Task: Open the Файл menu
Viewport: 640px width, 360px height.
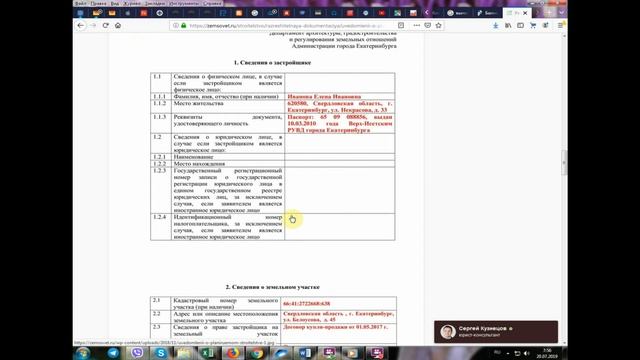Action: (x=80, y=3)
